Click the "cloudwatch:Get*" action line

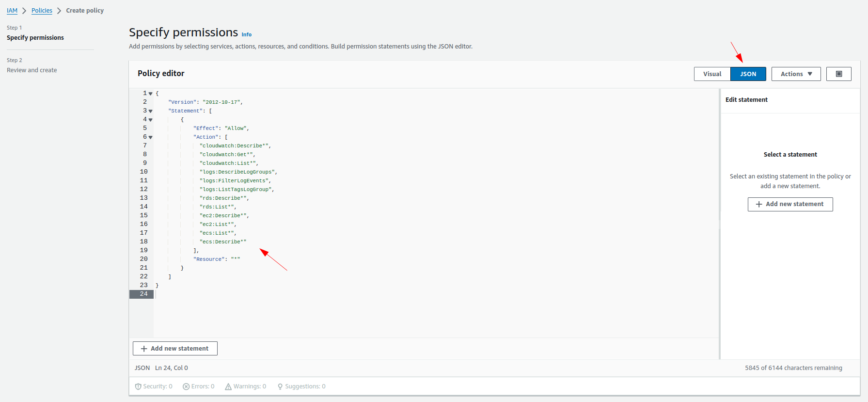(227, 155)
